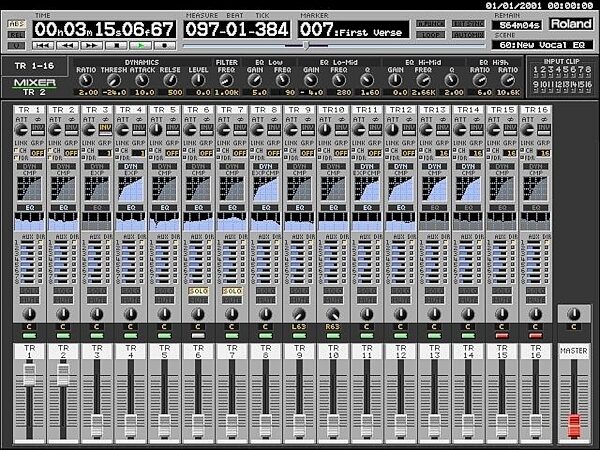
Task: Check the CH link box on TR 1
Action: pos(16,150)
